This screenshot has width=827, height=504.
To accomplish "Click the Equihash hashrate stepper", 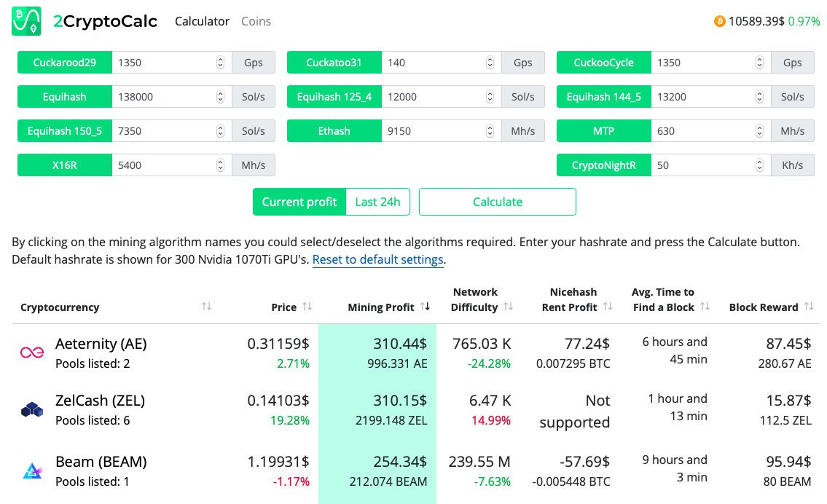I will point(220,97).
